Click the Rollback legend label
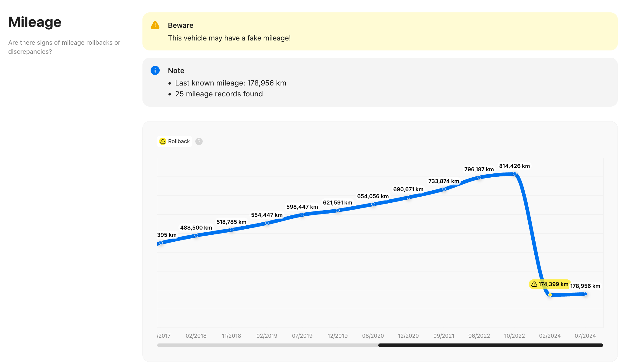The width and height of the screenshot is (626, 364). click(x=179, y=141)
